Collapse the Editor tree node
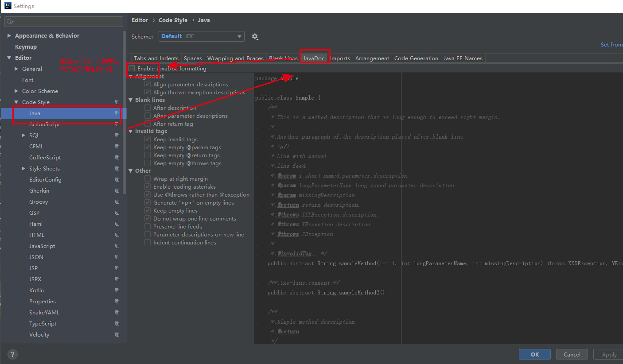Image resolution: width=623 pixels, height=364 pixels. 9,58
